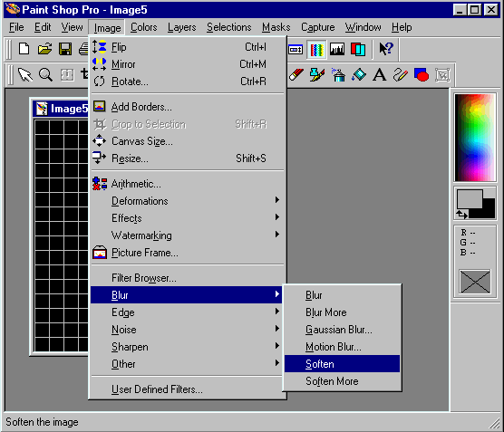
Task: Click the crossed-out current color box
Action: point(475,282)
